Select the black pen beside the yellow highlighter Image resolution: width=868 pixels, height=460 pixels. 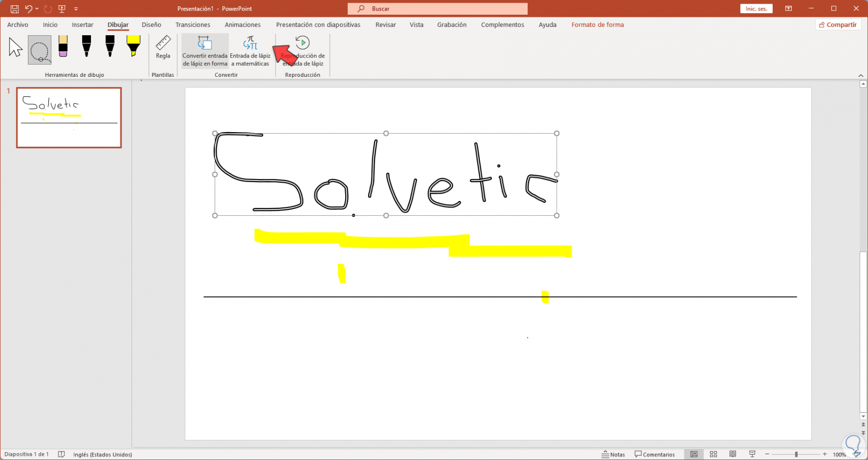(109, 46)
